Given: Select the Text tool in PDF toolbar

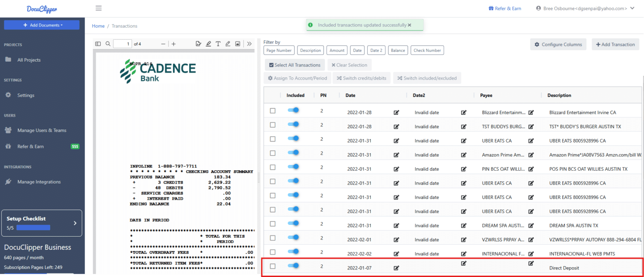Looking at the screenshot, I should (218, 44).
